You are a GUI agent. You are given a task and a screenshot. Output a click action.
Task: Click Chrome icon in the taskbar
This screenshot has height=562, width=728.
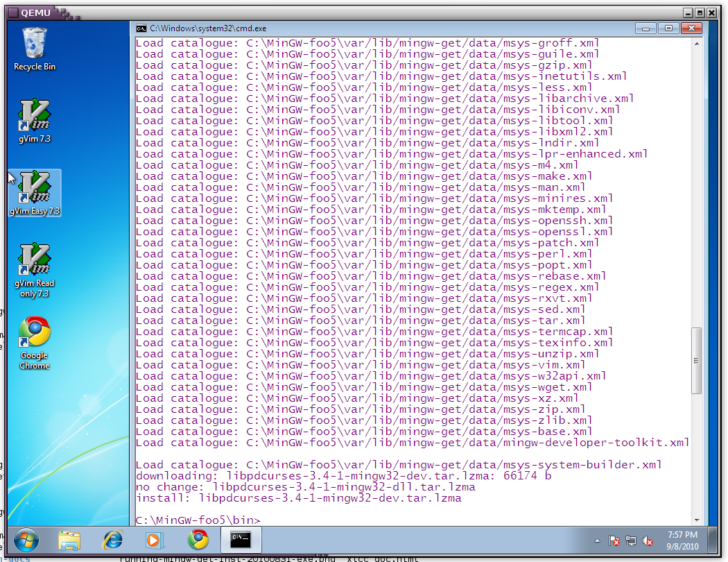click(198, 540)
